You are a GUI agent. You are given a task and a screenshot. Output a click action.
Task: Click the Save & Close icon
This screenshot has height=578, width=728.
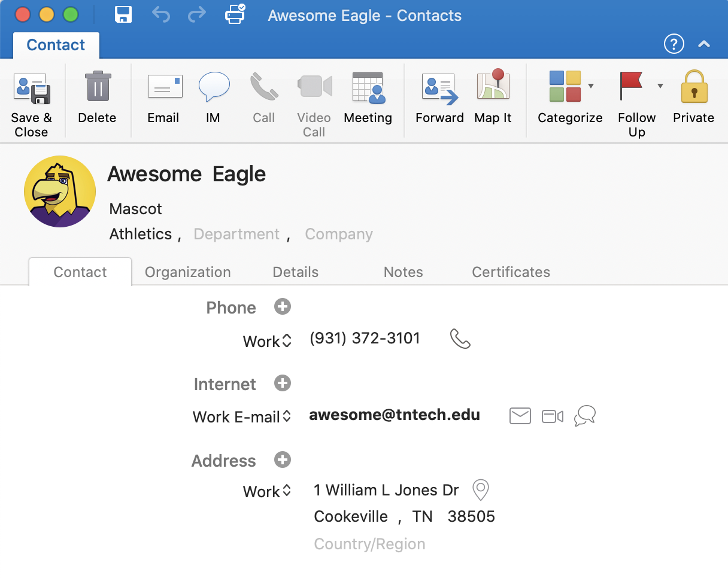point(32,89)
